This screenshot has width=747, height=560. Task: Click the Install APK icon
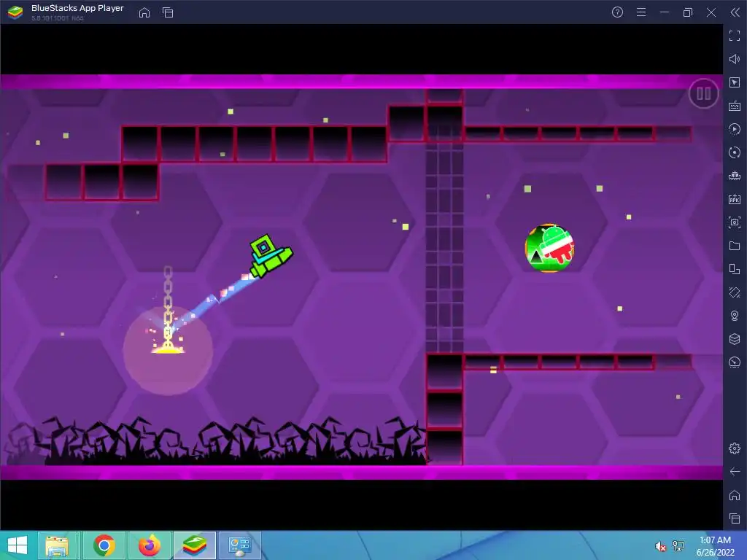tap(735, 199)
